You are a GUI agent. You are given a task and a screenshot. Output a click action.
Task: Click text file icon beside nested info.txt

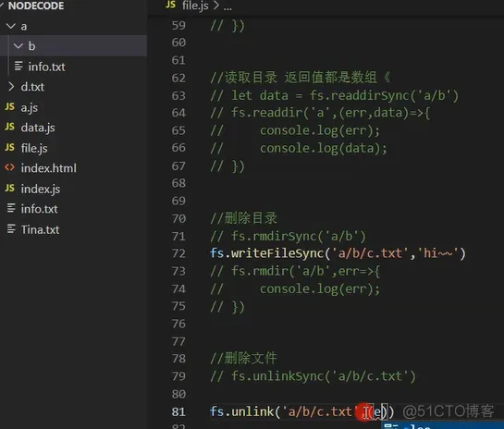(18, 67)
